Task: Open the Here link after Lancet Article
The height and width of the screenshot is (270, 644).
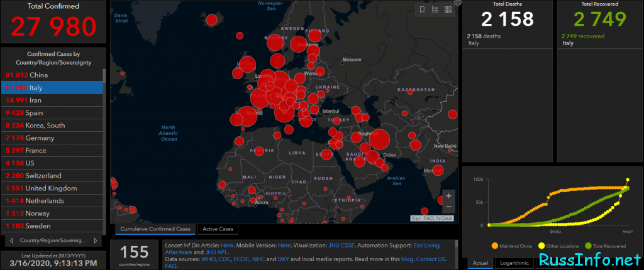Action: tap(227, 246)
